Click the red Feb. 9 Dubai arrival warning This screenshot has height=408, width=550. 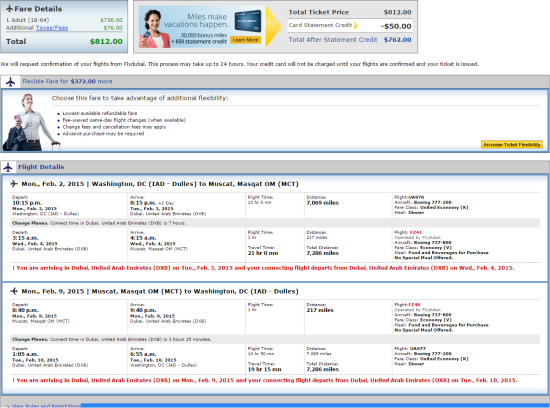click(265, 380)
